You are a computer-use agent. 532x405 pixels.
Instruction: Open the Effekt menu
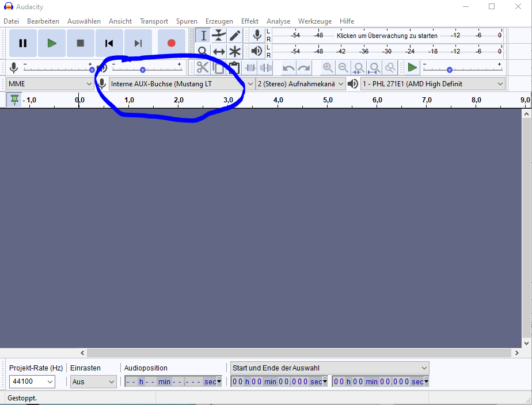point(250,21)
